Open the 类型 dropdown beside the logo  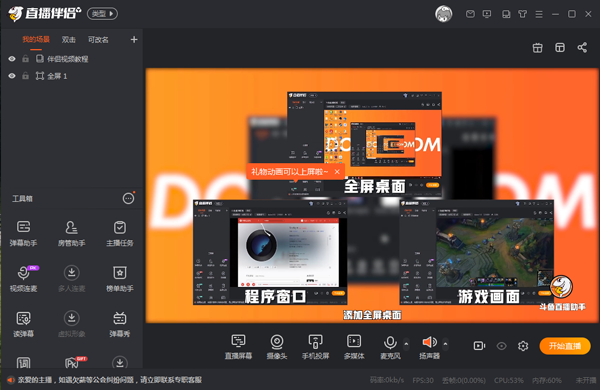pos(102,14)
